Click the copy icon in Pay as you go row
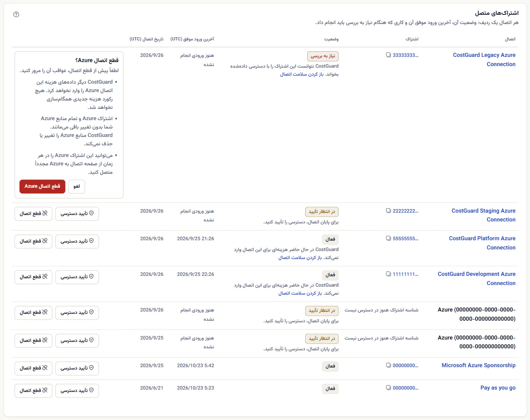530x420 pixels. click(388, 388)
